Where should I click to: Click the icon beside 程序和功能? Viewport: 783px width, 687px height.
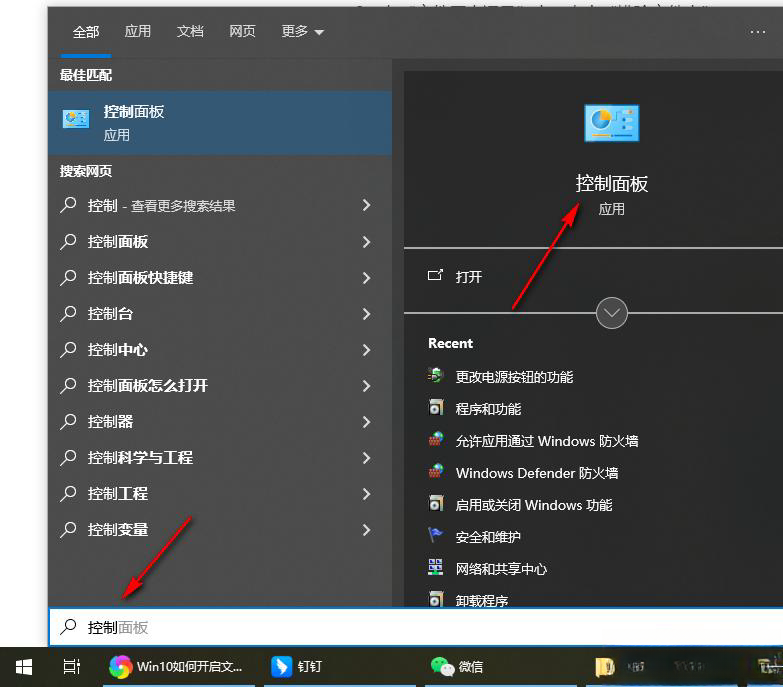[x=435, y=407]
